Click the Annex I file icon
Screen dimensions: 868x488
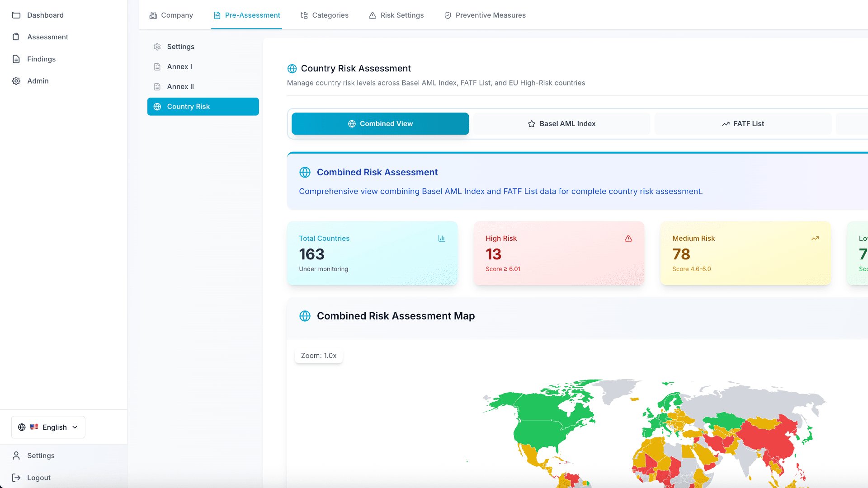[x=157, y=67]
